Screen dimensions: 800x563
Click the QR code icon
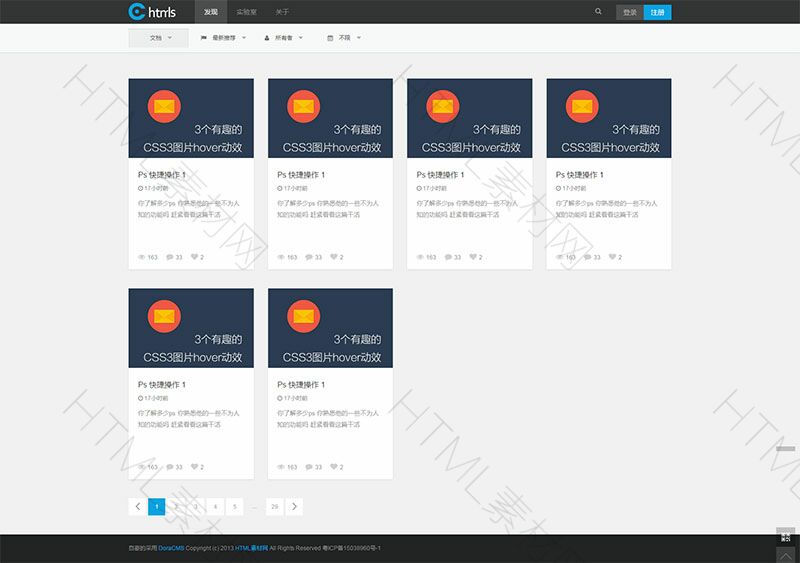click(786, 537)
